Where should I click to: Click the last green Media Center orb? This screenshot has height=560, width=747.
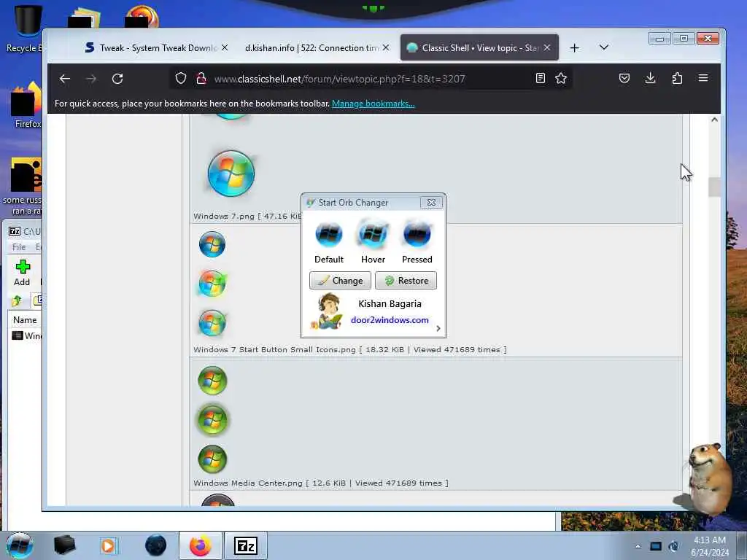(x=212, y=459)
